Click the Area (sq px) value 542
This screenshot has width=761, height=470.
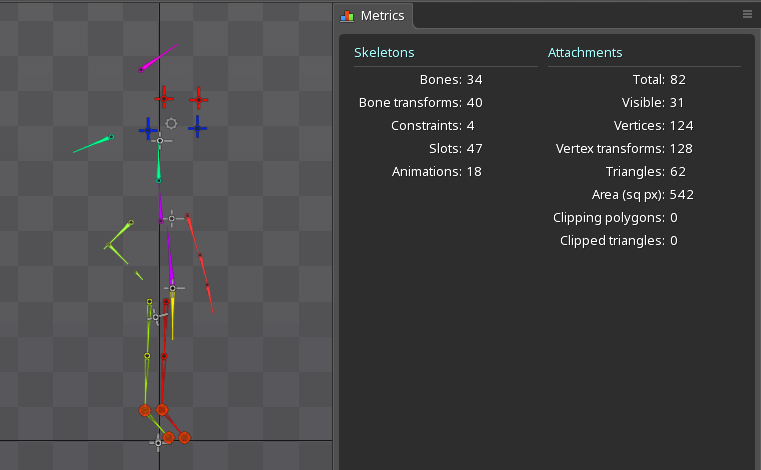pyautogui.click(x=683, y=194)
